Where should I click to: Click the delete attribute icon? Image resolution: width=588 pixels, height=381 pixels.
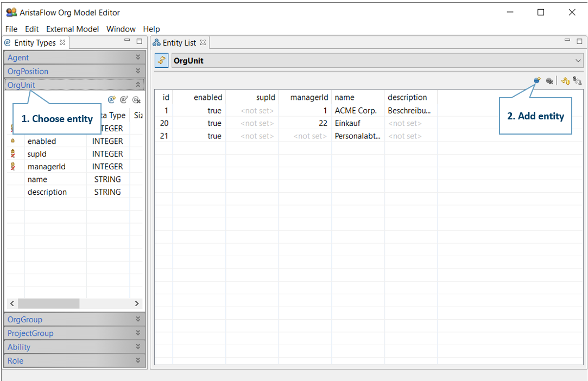[136, 100]
